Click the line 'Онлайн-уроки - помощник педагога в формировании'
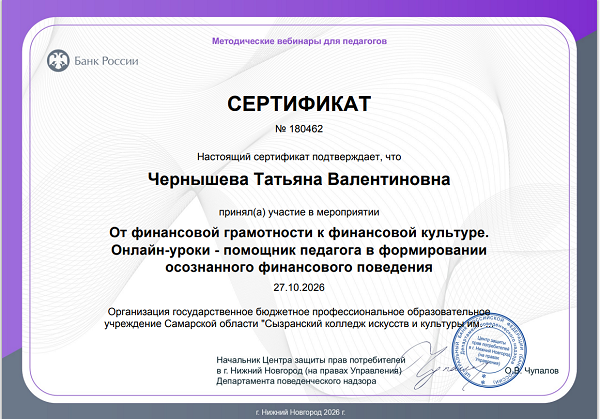The width and height of the screenshot is (600, 419). click(299, 250)
